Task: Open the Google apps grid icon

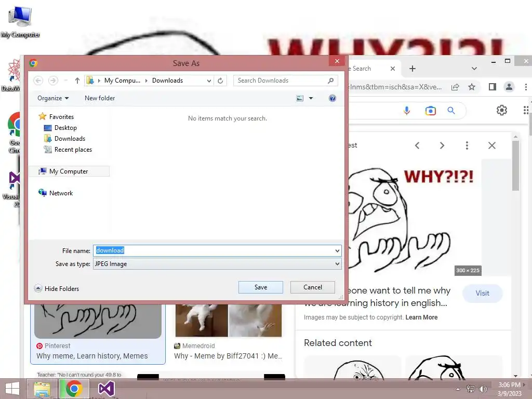Action: pos(526,110)
